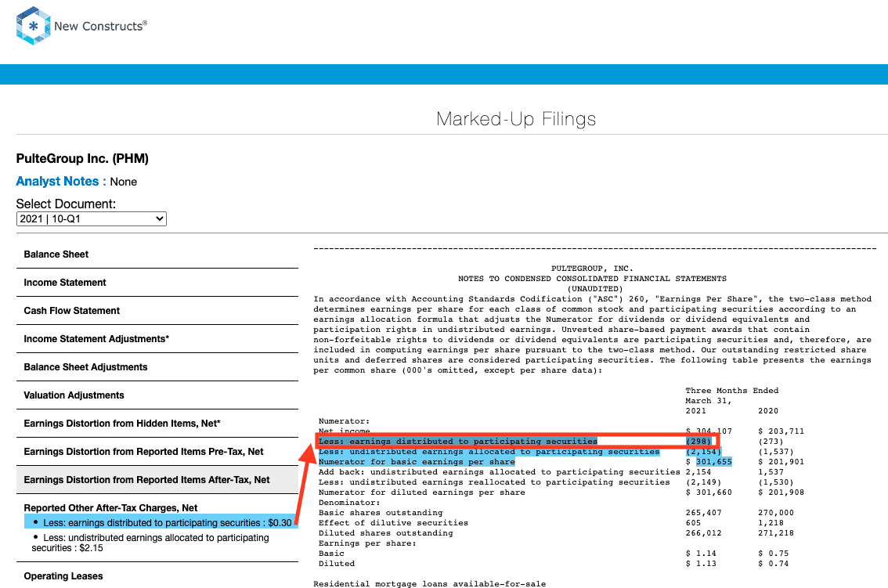Select undistributed earnings allocated to participating securities : $2.15 item

(150, 543)
